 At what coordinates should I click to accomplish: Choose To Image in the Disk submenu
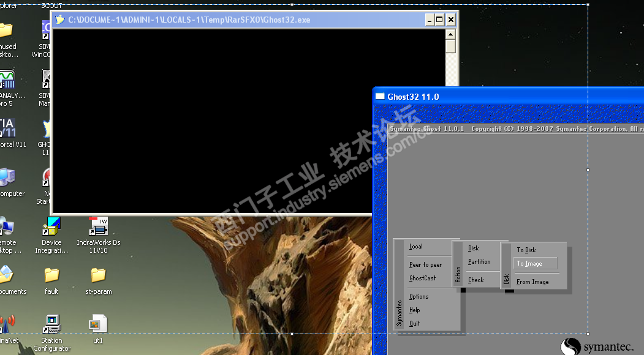(x=535, y=263)
